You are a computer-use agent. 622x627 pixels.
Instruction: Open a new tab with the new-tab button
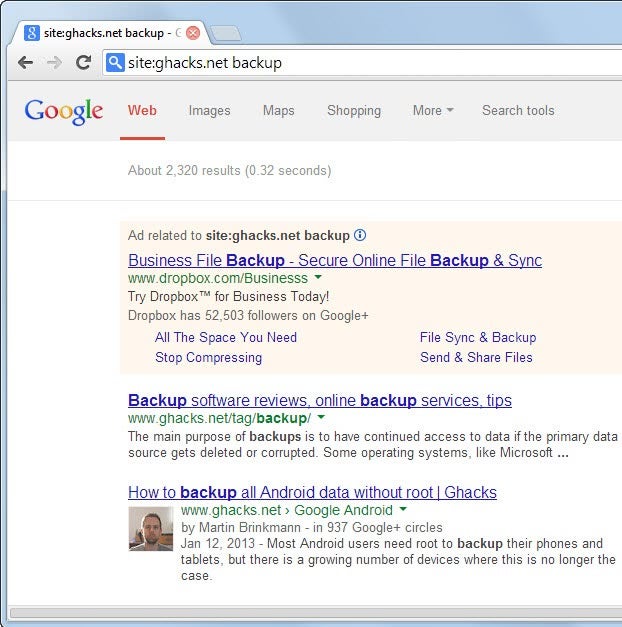[225, 34]
